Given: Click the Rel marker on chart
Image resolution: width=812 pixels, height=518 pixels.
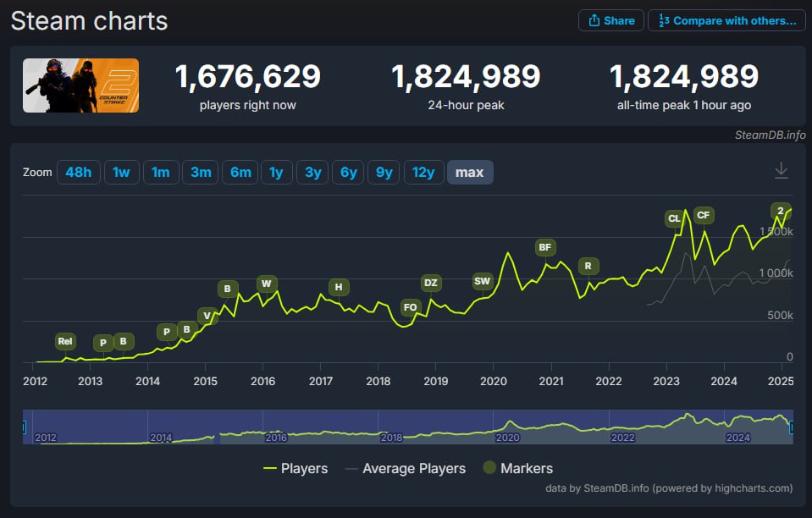Looking at the screenshot, I should [65, 342].
